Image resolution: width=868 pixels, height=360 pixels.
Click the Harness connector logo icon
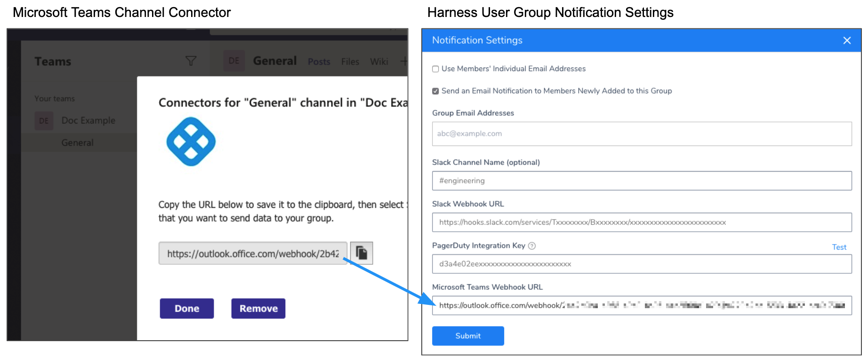(x=191, y=141)
